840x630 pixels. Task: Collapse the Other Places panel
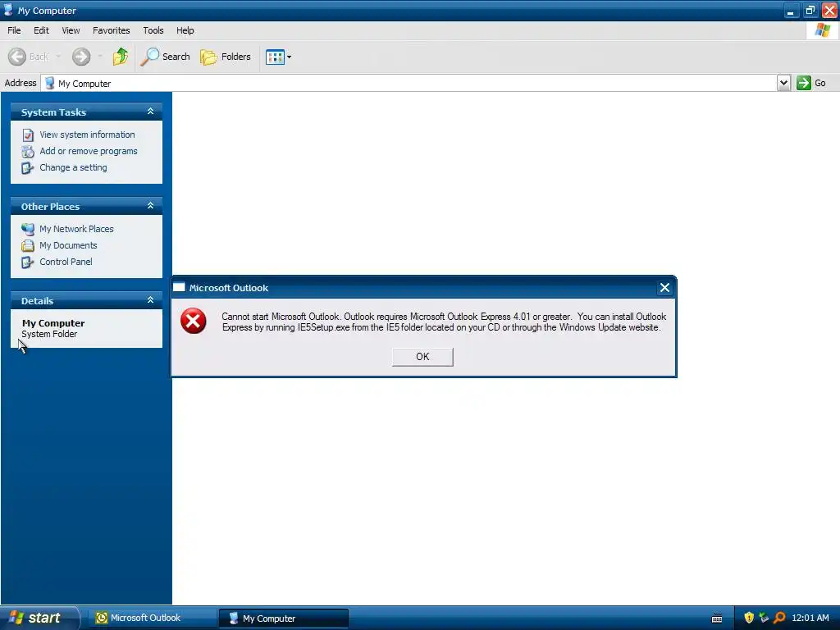click(x=151, y=206)
